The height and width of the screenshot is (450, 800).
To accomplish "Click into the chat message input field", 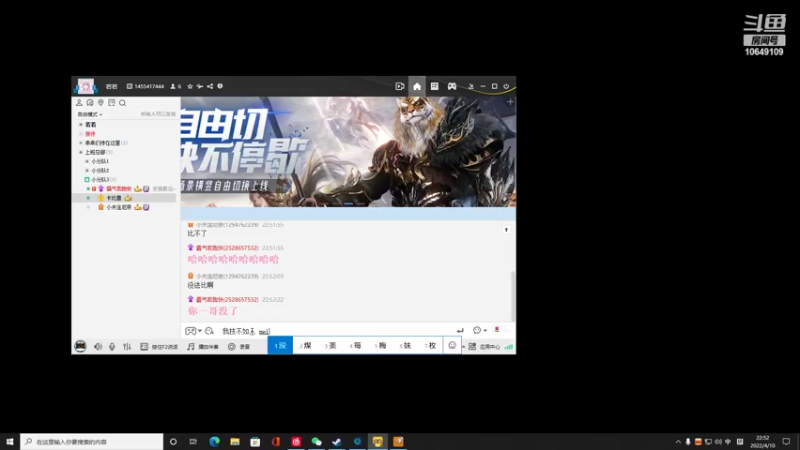I will pyautogui.click(x=337, y=331).
